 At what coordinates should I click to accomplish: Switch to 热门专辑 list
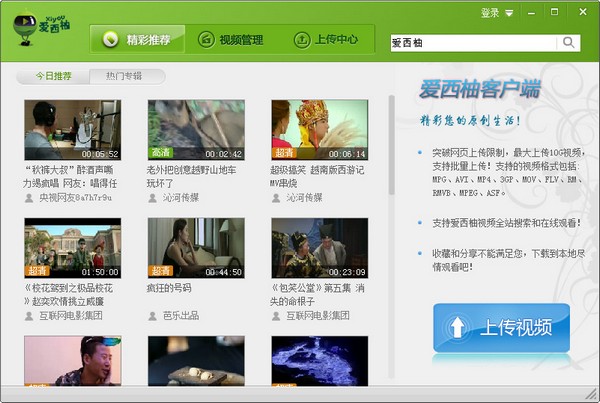[127, 76]
